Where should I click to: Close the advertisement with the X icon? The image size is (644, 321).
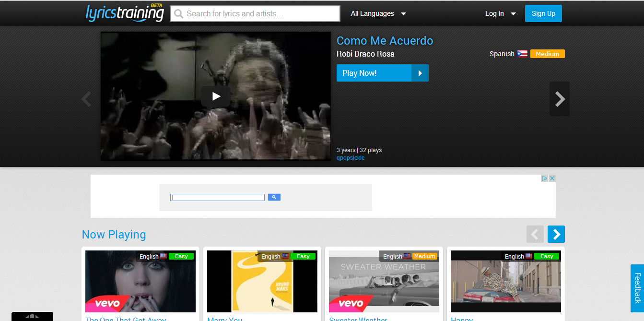pos(552,178)
